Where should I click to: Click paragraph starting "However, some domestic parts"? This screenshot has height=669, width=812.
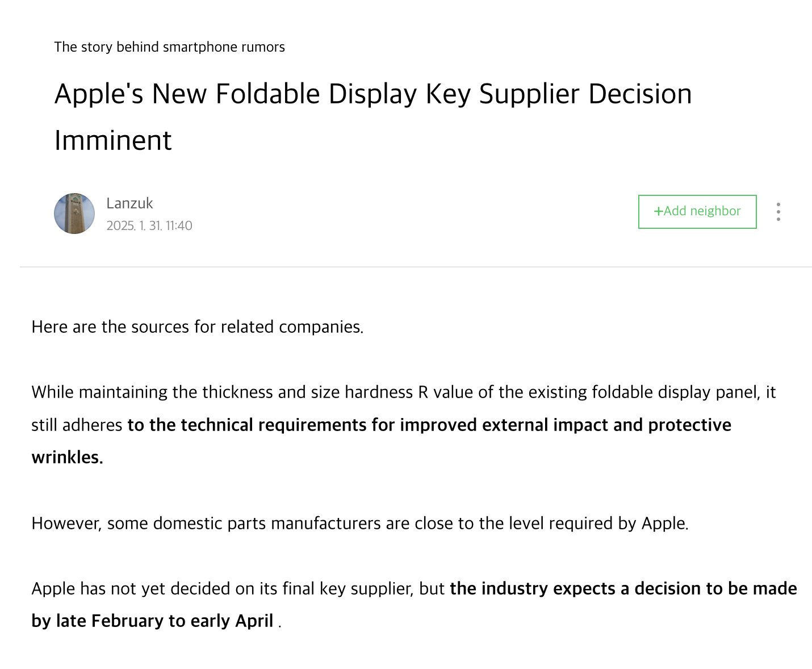pyautogui.click(x=360, y=523)
